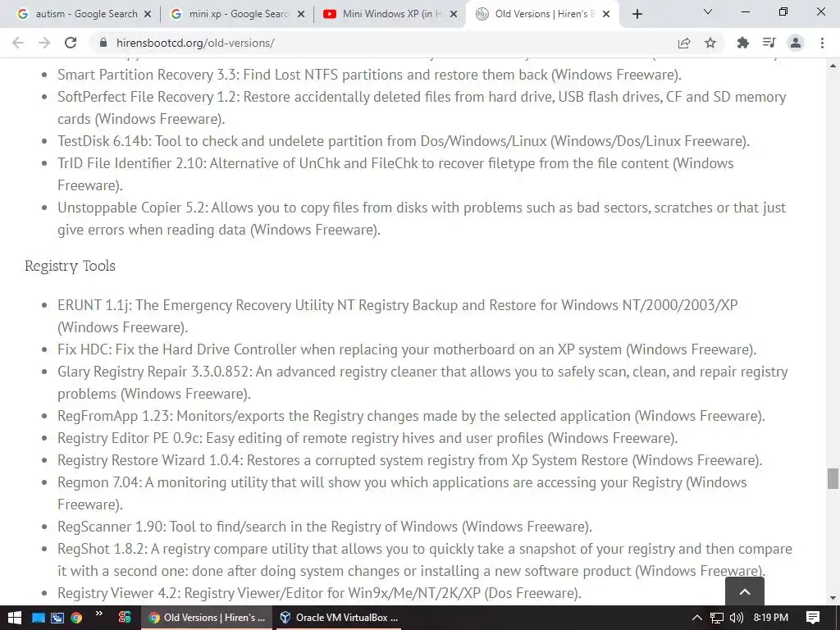Image resolution: width=840 pixels, height=630 pixels.
Task: Open the volume speaker icon in the tray
Action: point(737,618)
